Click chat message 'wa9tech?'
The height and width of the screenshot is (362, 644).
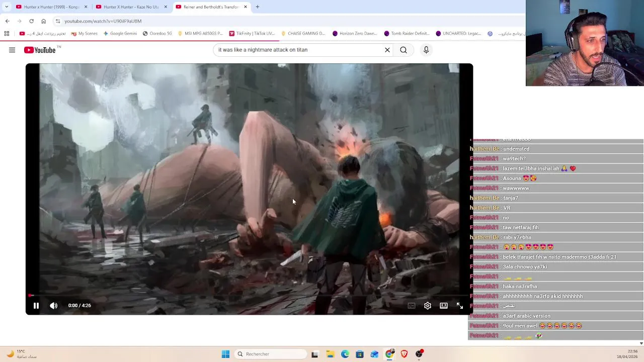(514, 159)
